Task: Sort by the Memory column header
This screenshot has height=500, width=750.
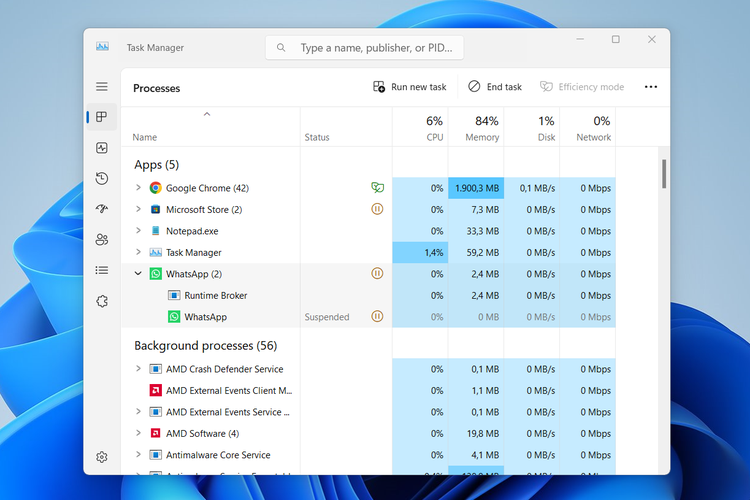Action: 476,127
